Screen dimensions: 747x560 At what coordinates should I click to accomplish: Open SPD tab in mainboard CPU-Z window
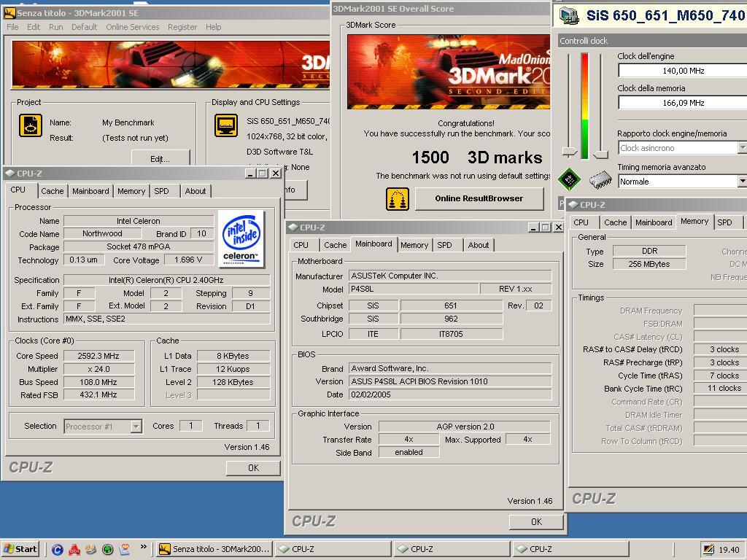coord(444,245)
